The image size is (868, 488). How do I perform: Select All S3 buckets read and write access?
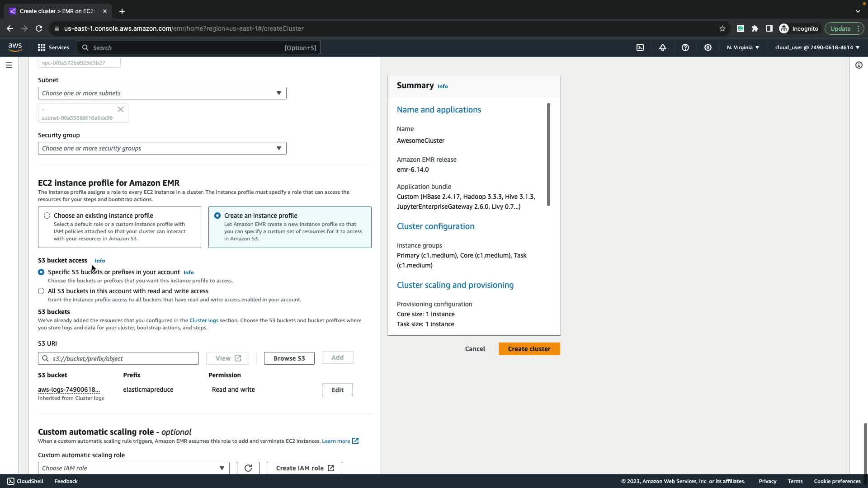coord(41,291)
